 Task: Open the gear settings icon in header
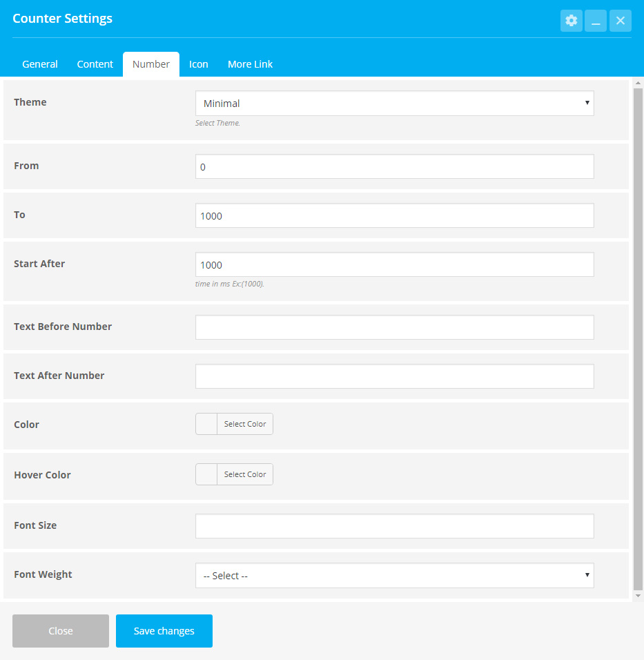pos(572,21)
